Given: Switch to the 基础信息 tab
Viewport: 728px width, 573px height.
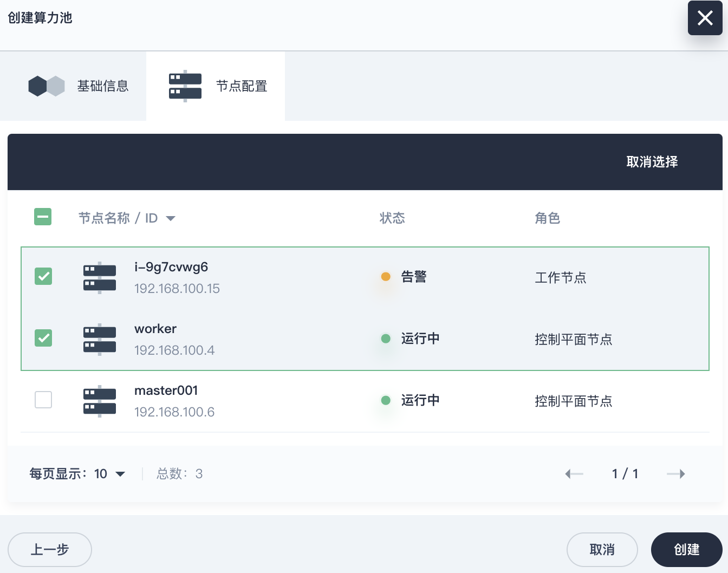Looking at the screenshot, I should pos(102,86).
